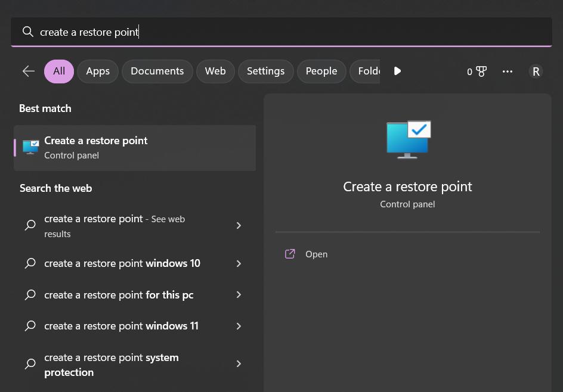Switch to the Documents filter tab

pos(157,71)
